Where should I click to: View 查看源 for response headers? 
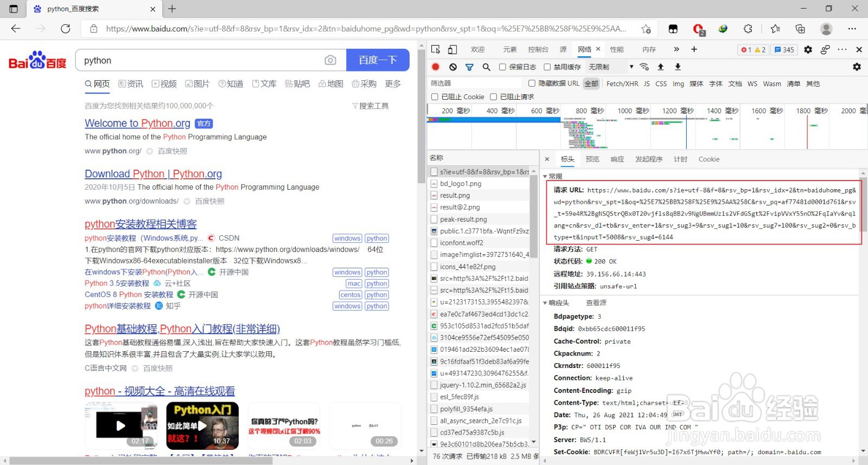click(596, 302)
